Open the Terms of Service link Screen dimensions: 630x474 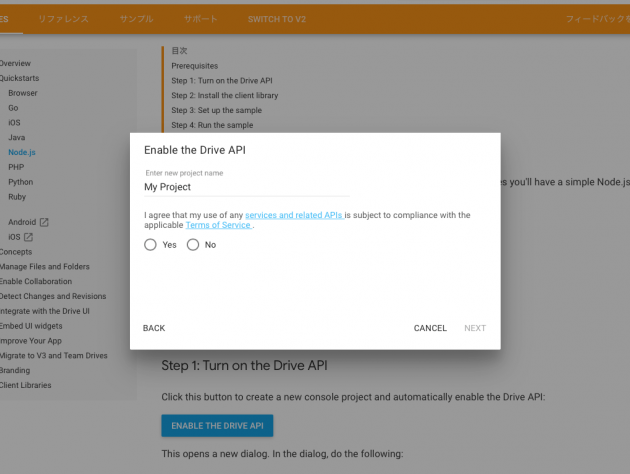[218, 225]
